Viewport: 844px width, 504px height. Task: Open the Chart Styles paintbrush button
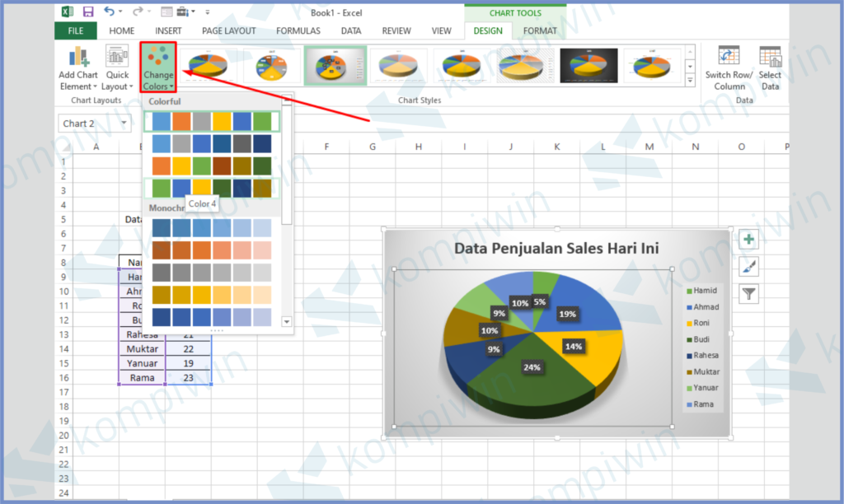pyautogui.click(x=748, y=267)
